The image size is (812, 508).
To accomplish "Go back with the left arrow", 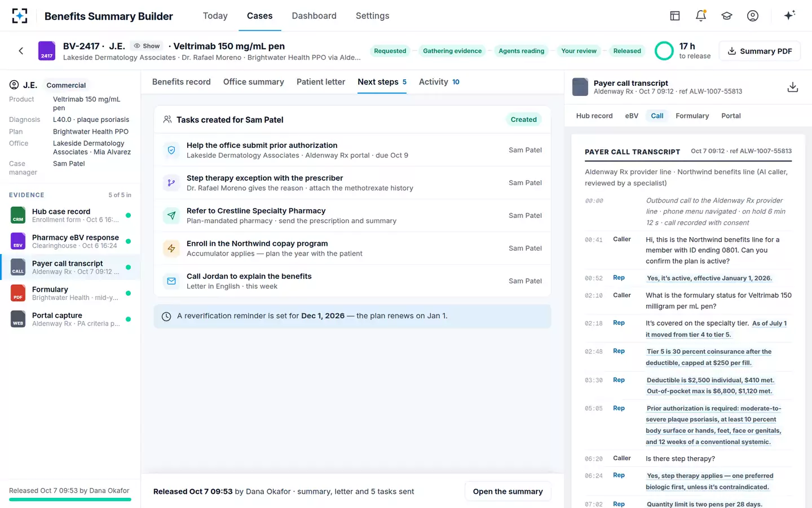I will pos(21,51).
